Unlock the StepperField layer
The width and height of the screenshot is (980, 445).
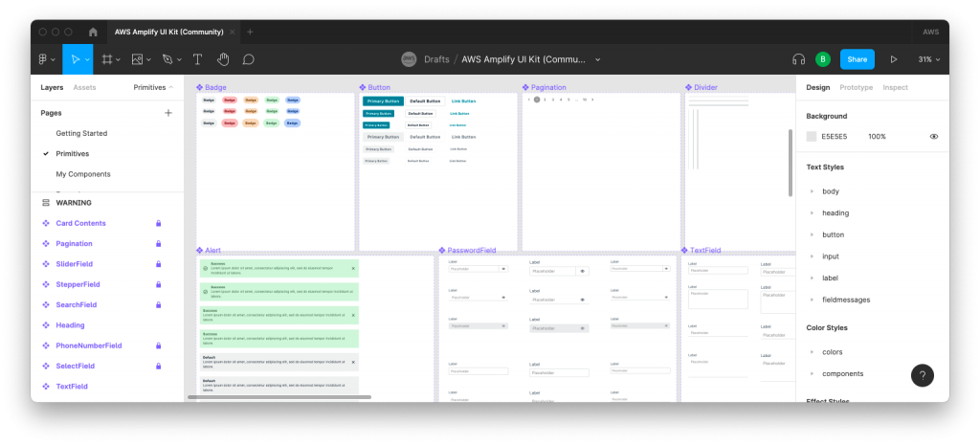click(159, 284)
